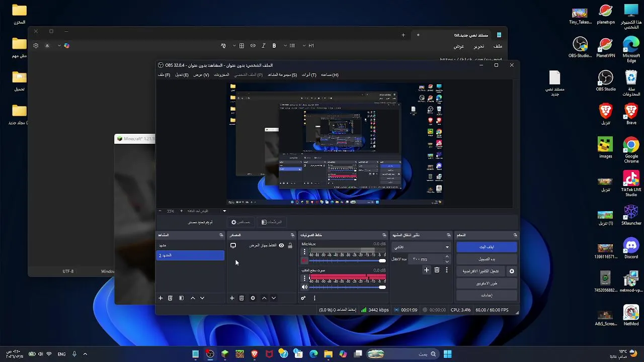Open OBS View (V) menu
The width and height of the screenshot is (644, 362).
pyautogui.click(x=201, y=75)
